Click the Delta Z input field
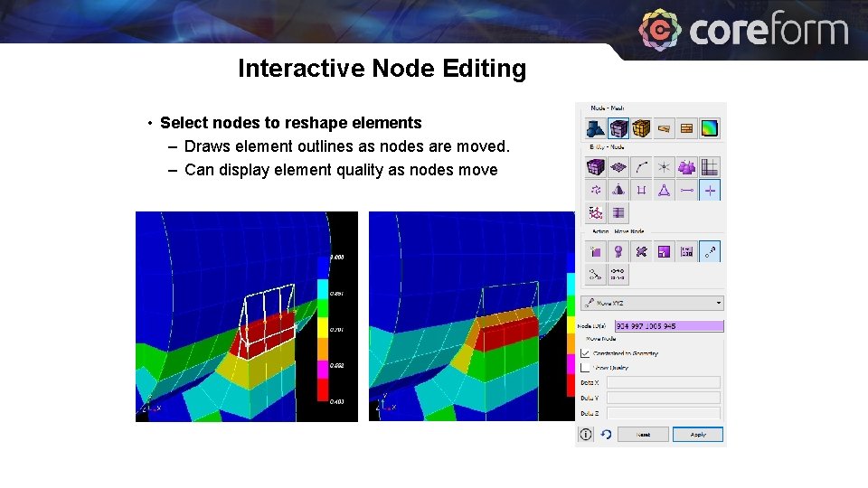 coord(663,413)
